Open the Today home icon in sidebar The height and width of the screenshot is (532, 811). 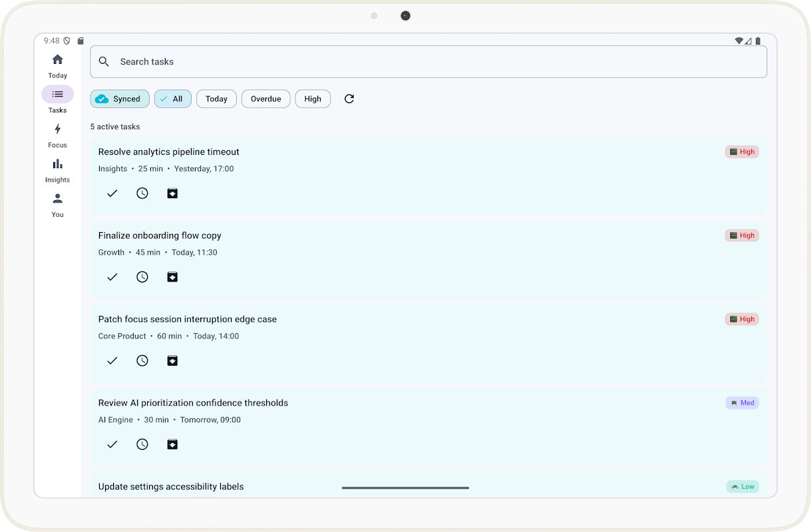(x=58, y=65)
